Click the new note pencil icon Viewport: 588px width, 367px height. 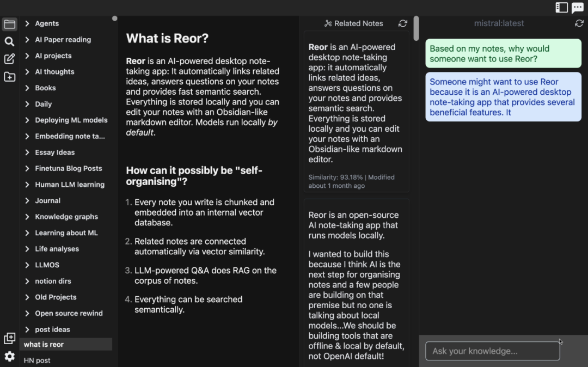coord(9,59)
